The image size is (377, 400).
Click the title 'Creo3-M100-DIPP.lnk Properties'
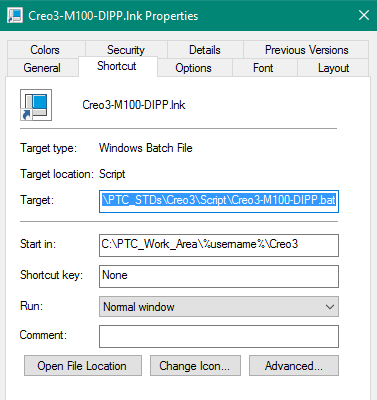[113, 16]
